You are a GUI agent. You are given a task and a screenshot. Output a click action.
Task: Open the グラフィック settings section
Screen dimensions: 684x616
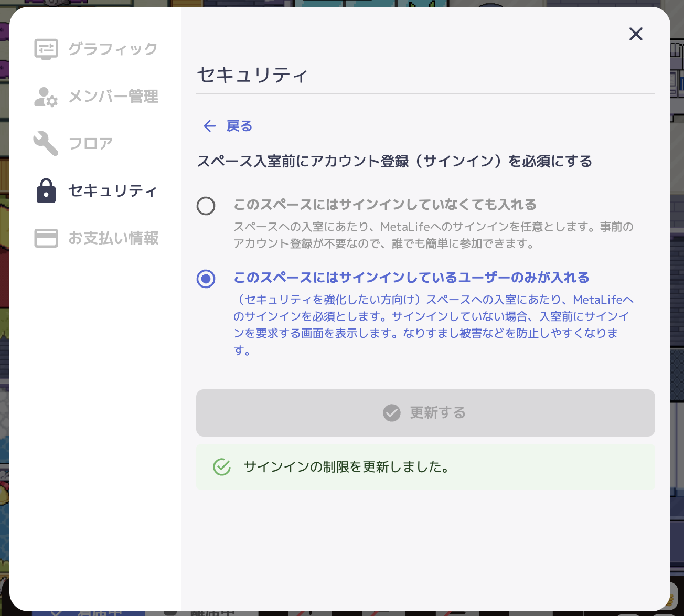click(x=113, y=49)
